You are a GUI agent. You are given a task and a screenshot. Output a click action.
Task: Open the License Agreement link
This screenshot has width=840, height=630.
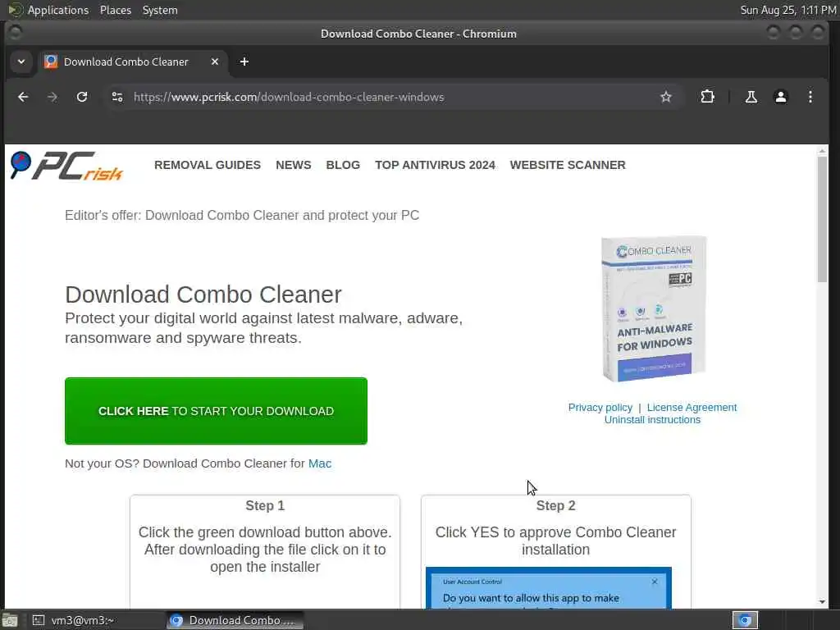[x=692, y=408]
